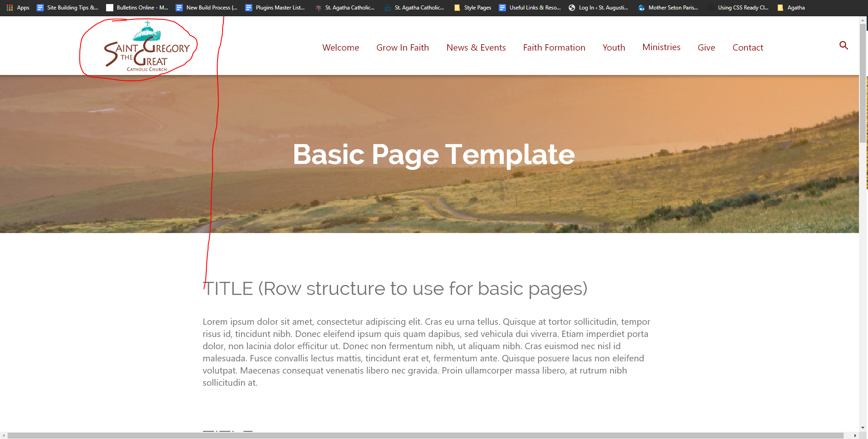Visit the Contact page link
Viewport: 868px width, 439px height.
coord(747,47)
